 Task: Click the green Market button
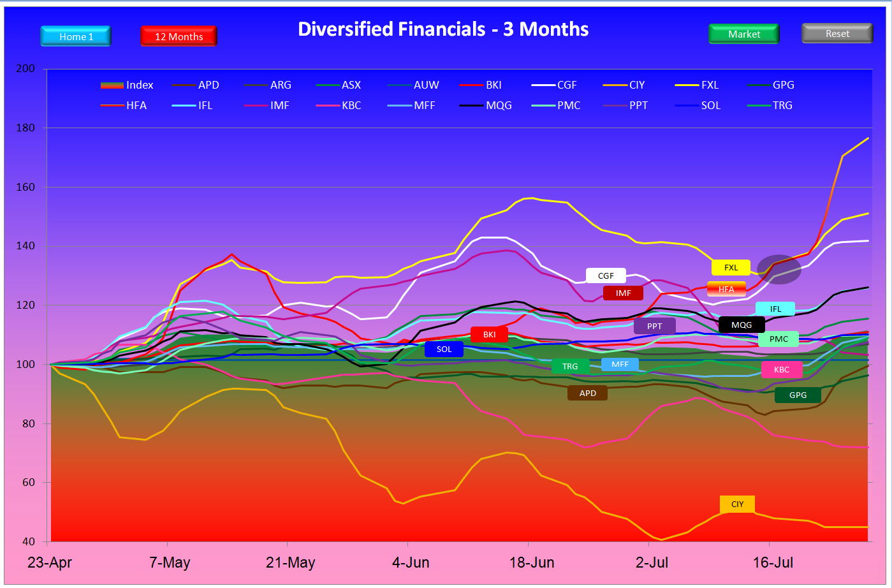coord(744,34)
